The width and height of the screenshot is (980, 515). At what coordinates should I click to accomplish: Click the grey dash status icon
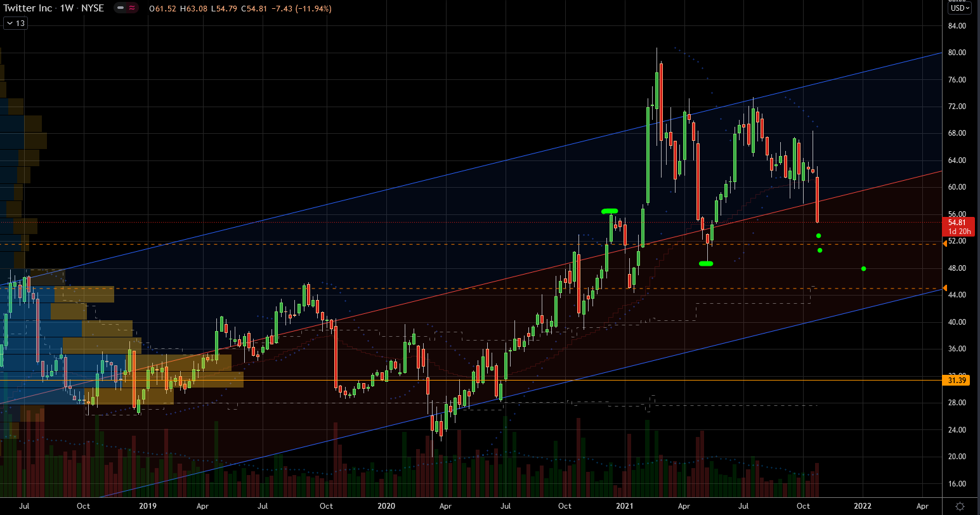121,8
